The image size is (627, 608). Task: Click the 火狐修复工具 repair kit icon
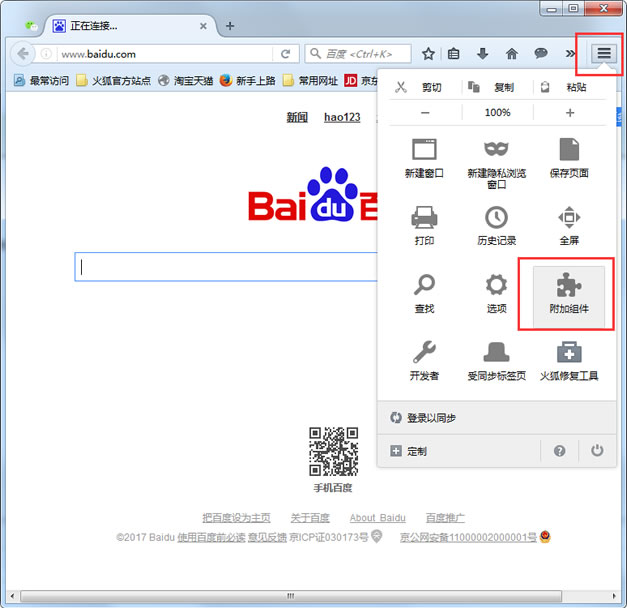[x=568, y=353]
